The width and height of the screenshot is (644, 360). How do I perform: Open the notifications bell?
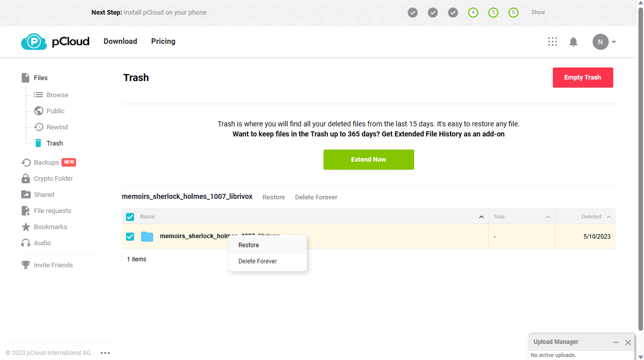pos(573,42)
